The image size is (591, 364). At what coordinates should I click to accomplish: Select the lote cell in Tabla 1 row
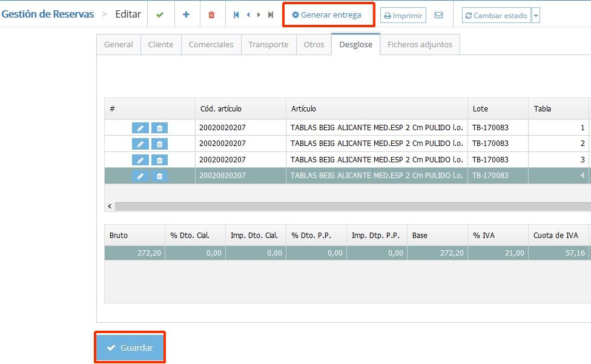pyautogui.click(x=498, y=128)
